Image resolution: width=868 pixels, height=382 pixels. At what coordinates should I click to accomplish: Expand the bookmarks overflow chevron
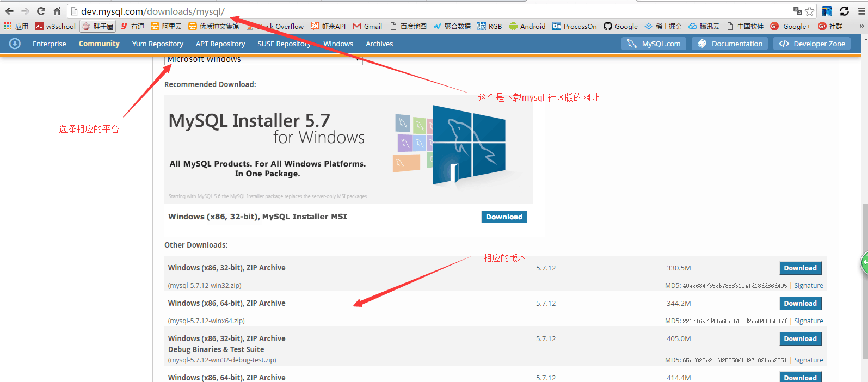861,26
